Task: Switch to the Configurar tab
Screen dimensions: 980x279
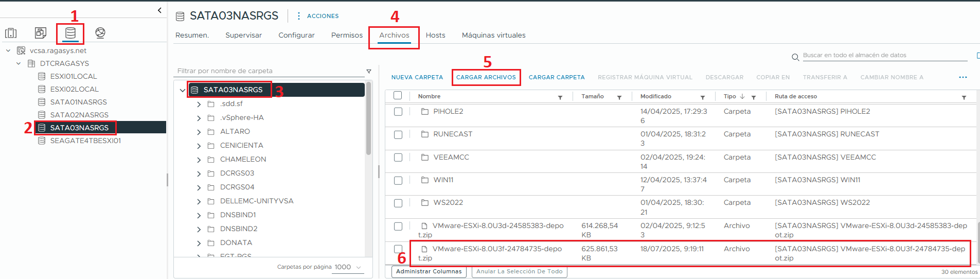Action: [x=296, y=35]
